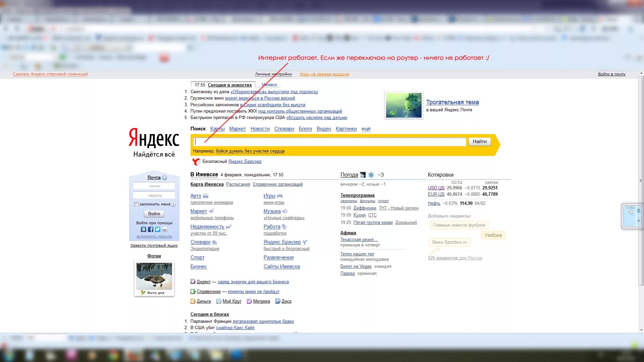Open the Нефть quote link
Viewport: 644px width, 362px height.
[434, 203]
